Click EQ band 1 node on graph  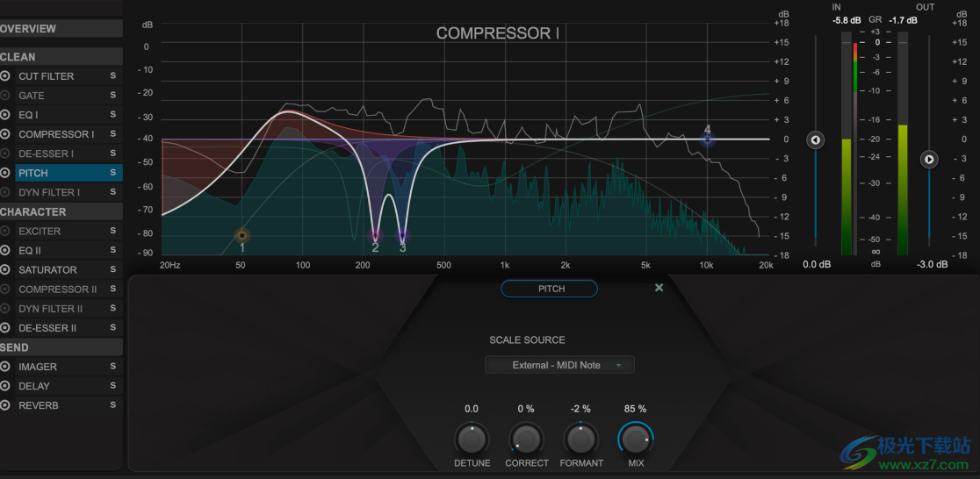242,235
